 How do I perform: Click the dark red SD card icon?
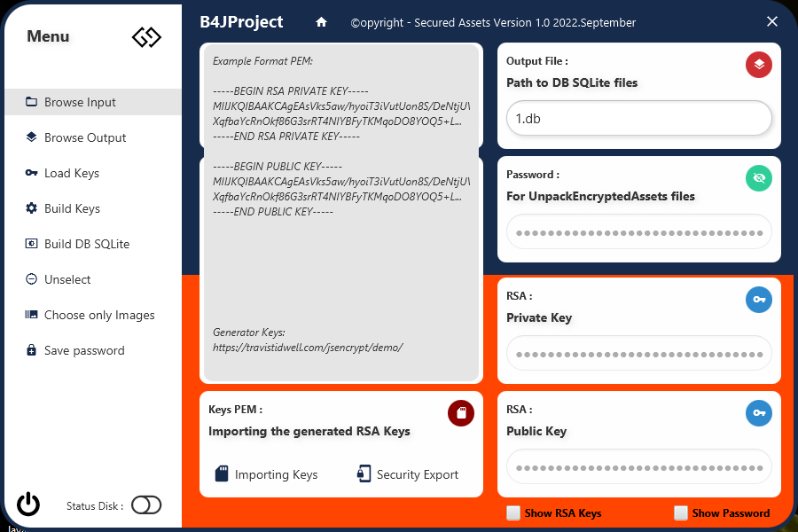461,413
